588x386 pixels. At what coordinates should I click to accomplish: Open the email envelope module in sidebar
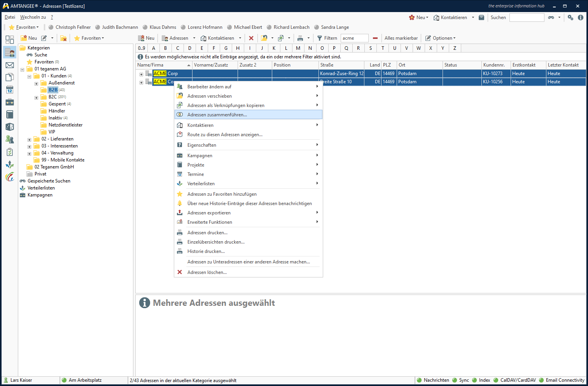point(10,65)
